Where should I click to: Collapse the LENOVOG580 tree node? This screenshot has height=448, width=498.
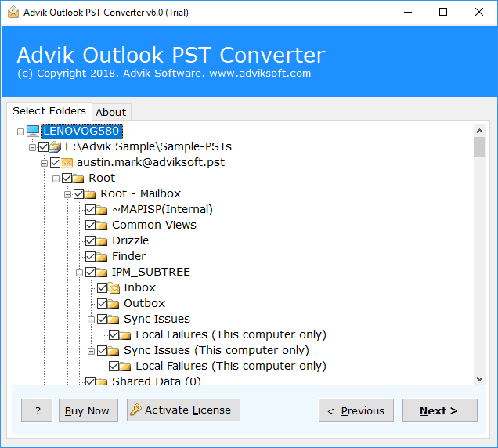click(x=20, y=132)
